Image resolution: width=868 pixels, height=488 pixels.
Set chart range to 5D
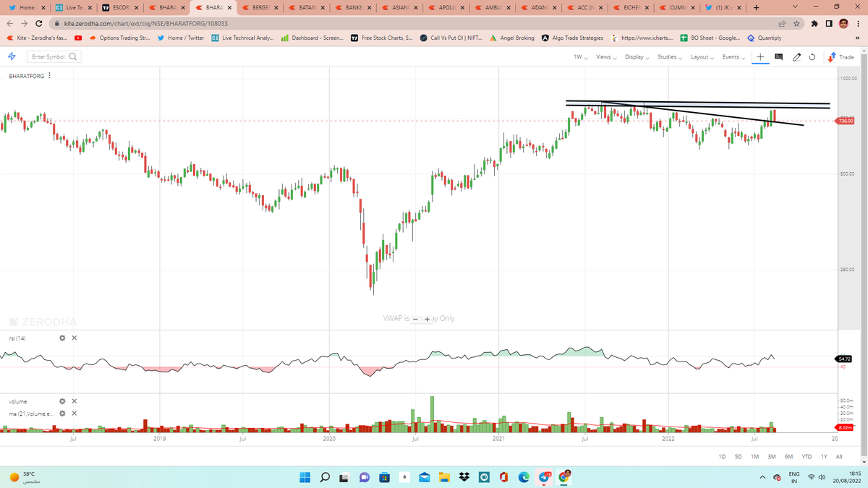tap(738, 457)
